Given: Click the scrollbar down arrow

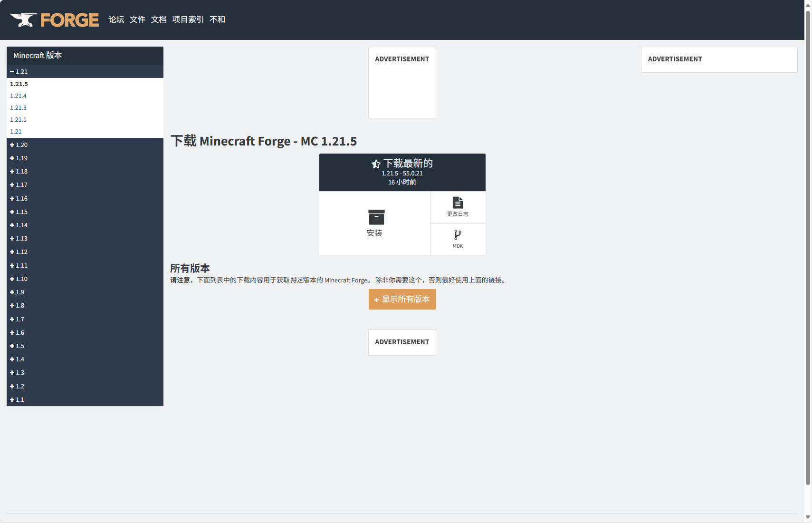Looking at the screenshot, I should pyautogui.click(x=808, y=517).
